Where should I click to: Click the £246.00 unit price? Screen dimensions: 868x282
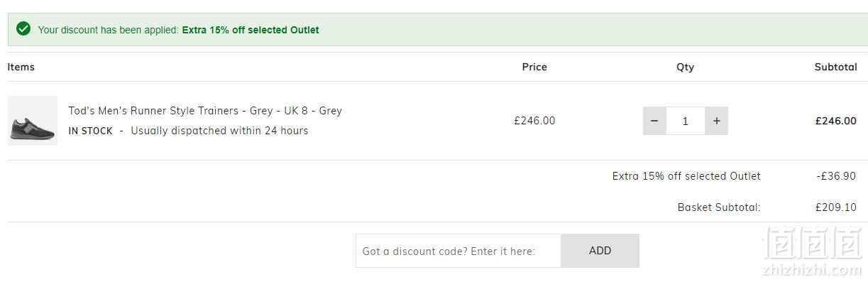[534, 121]
